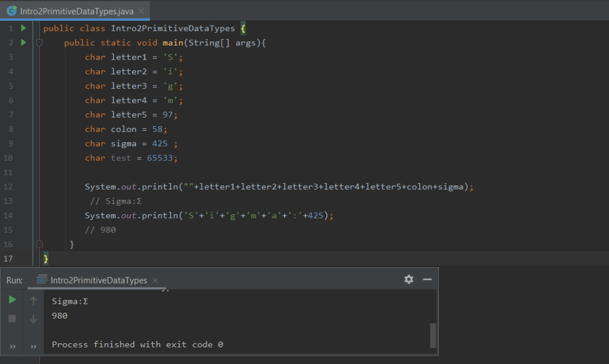
Task: Click line number 12 in the gutter
Action: pos(8,187)
